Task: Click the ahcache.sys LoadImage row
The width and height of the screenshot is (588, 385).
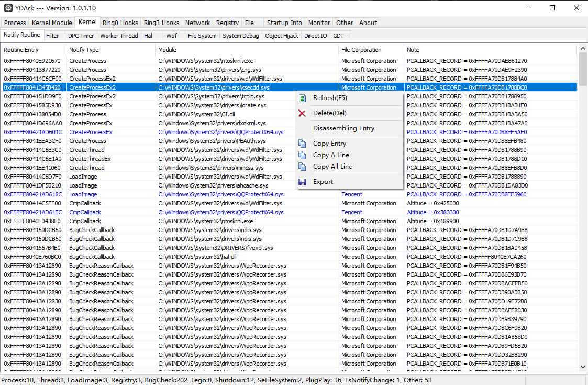Action: (290, 185)
